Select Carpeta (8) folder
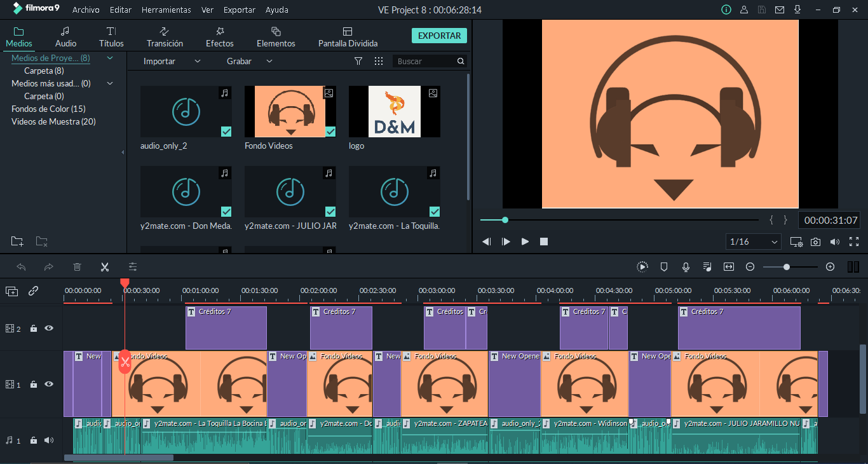Viewport: 868px width, 464px height. click(x=44, y=71)
